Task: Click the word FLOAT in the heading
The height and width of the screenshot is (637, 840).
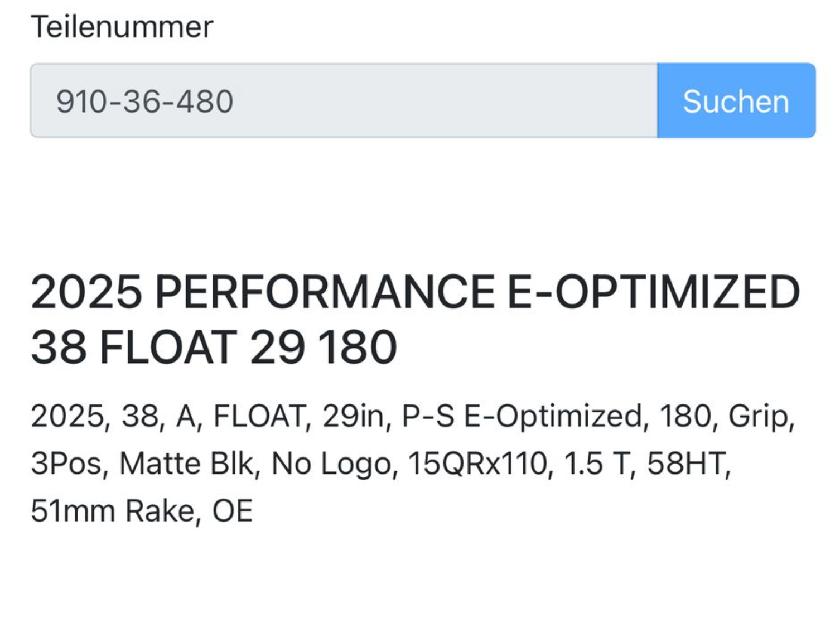Action: 167,348
